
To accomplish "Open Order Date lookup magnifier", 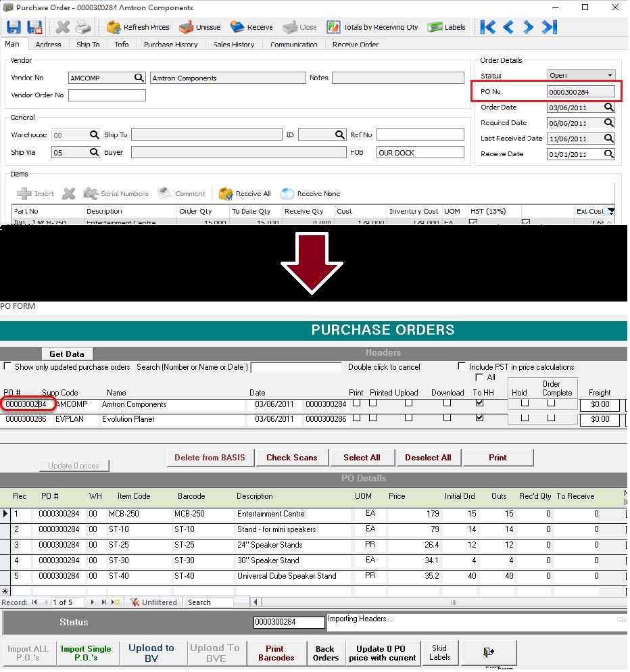I will [608, 107].
